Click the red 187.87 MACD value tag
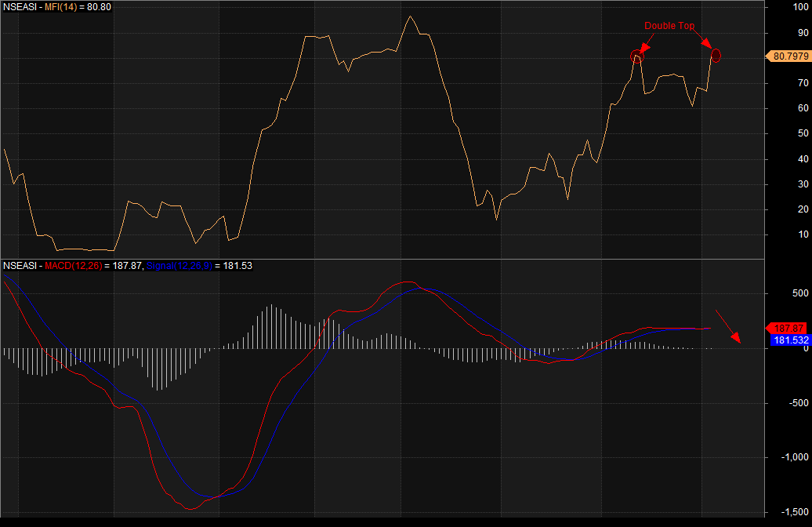The width and height of the screenshot is (812, 527). pos(786,328)
